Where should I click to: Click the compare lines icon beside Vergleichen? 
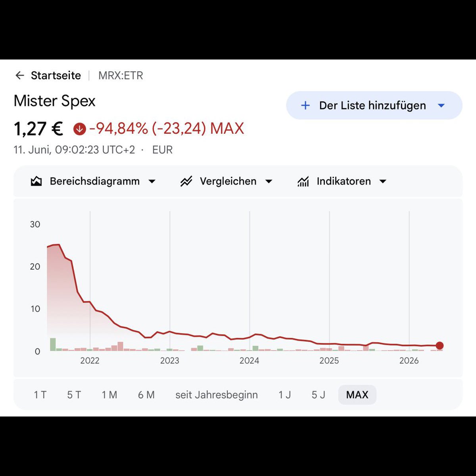(x=186, y=181)
